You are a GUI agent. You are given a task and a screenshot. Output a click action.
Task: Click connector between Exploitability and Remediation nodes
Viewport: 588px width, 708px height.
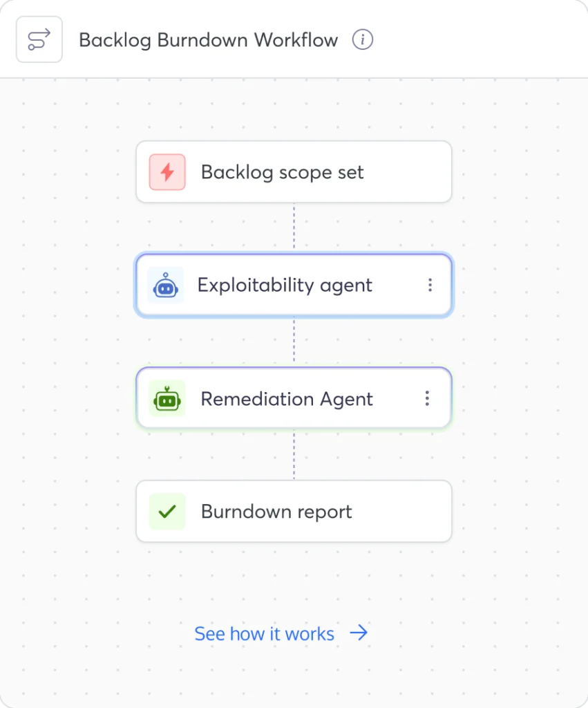(294, 341)
